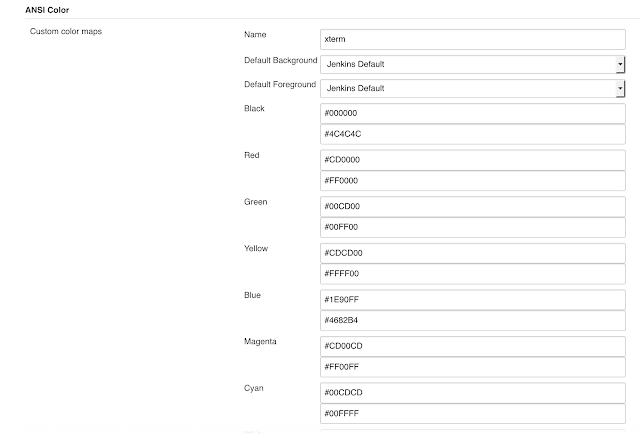Image resolution: width=640 pixels, height=442 pixels.
Task: Edit the Yellow #FFFF00 value field
Action: [x=473, y=274]
